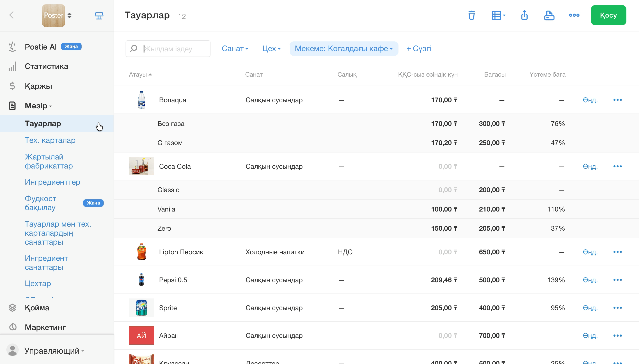Click the Жылдам іздеу search field
This screenshot has height=364, width=641.
[x=168, y=49]
